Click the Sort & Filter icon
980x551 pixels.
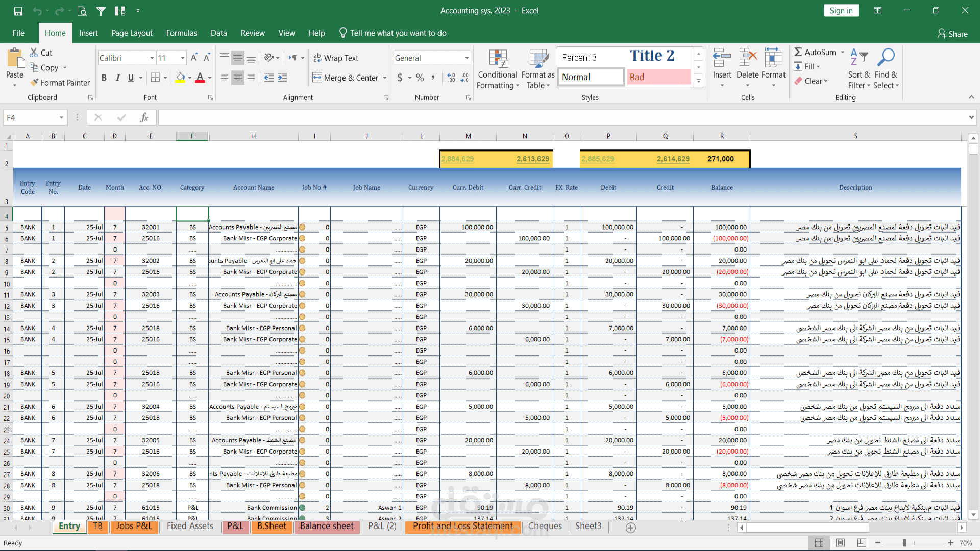click(859, 58)
